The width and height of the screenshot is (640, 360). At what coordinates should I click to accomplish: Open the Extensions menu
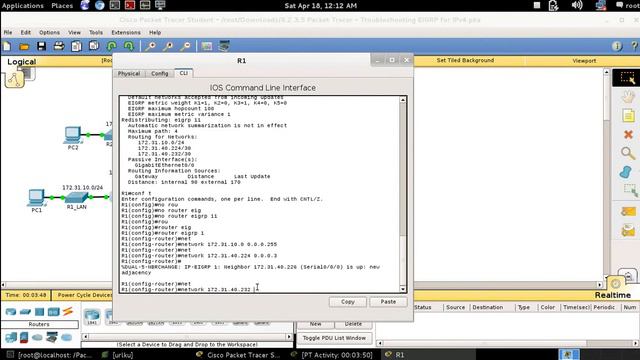126,32
